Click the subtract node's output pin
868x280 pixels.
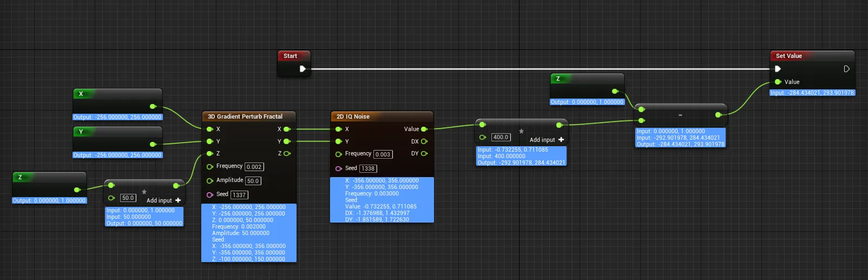coord(718,115)
